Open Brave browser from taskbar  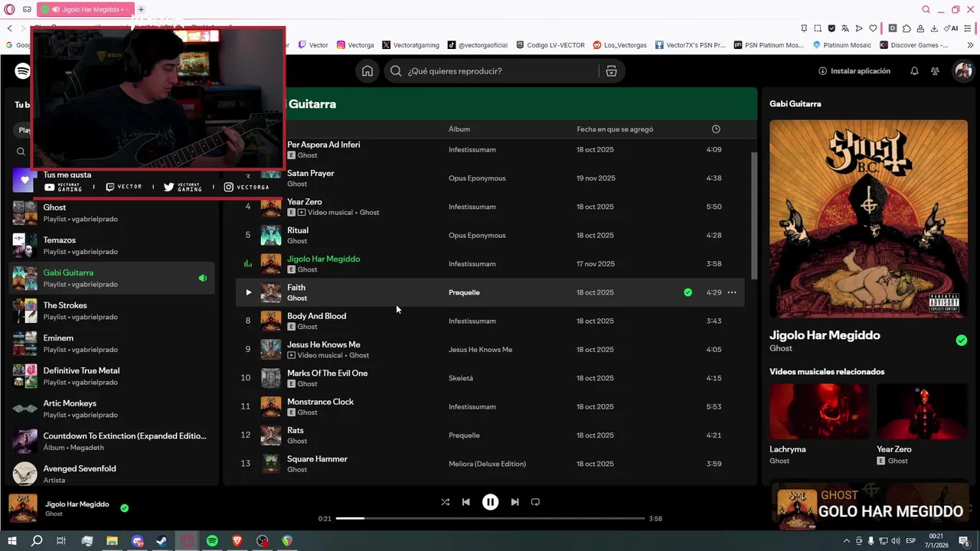pos(237,541)
